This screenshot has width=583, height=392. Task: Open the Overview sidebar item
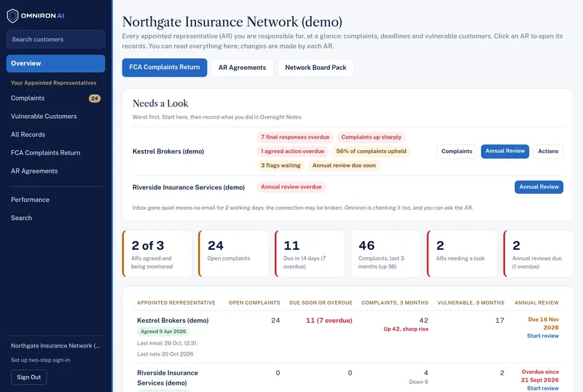(x=56, y=63)
